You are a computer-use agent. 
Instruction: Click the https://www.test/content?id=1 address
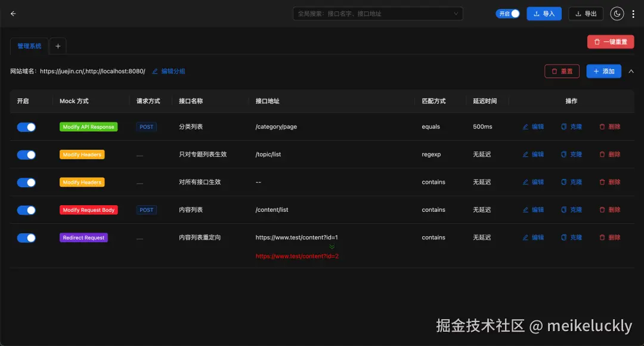click(296, 237)
